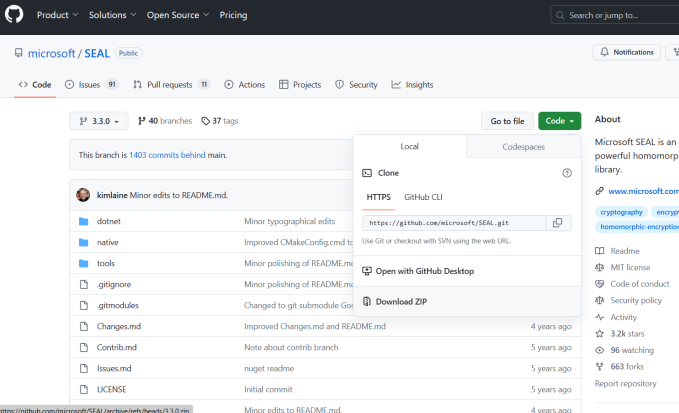This screenshot has height=413, width=679.
Task: Expand the Open Source menu
Action: (178, 15)
